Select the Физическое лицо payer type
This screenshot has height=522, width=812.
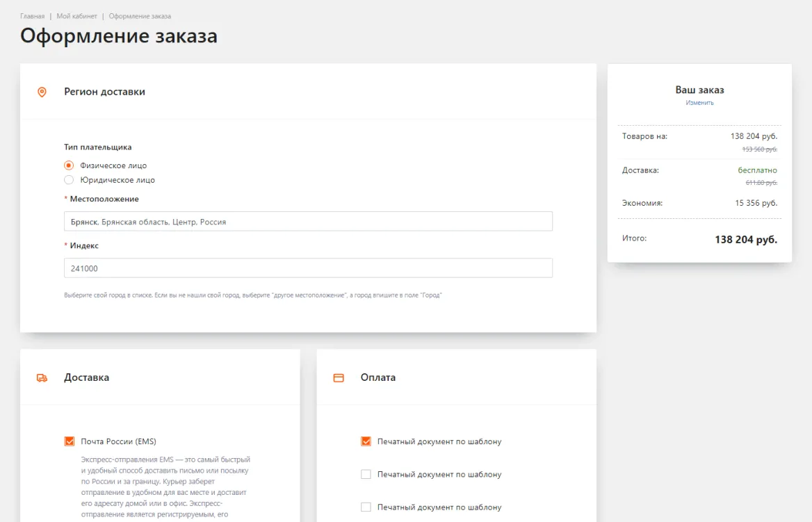(x=69, y=165)
